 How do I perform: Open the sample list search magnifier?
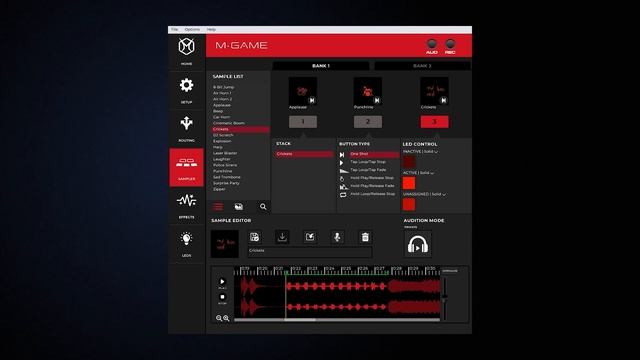pos(263,207)
